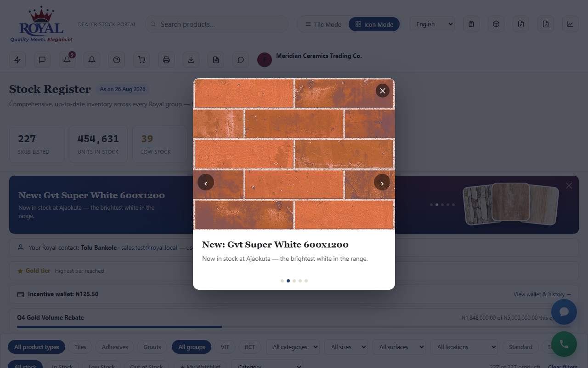Open the notification bell with badge 9

67,60
